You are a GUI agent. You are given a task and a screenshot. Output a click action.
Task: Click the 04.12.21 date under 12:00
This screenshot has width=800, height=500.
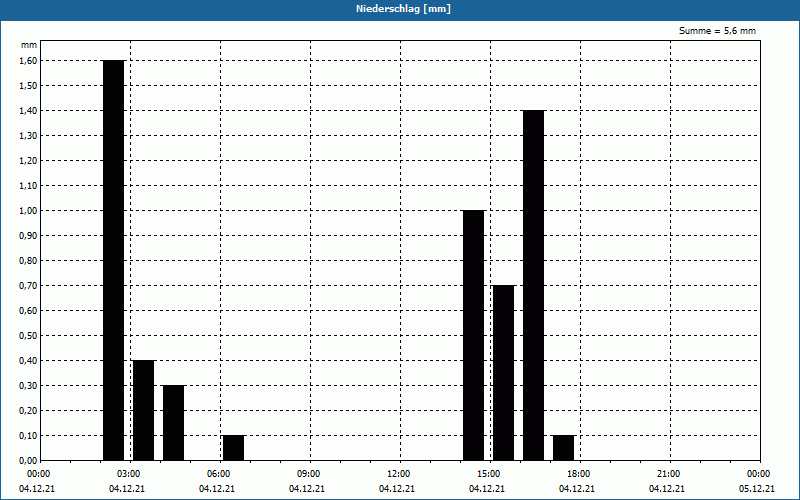(x=396, y=488)
